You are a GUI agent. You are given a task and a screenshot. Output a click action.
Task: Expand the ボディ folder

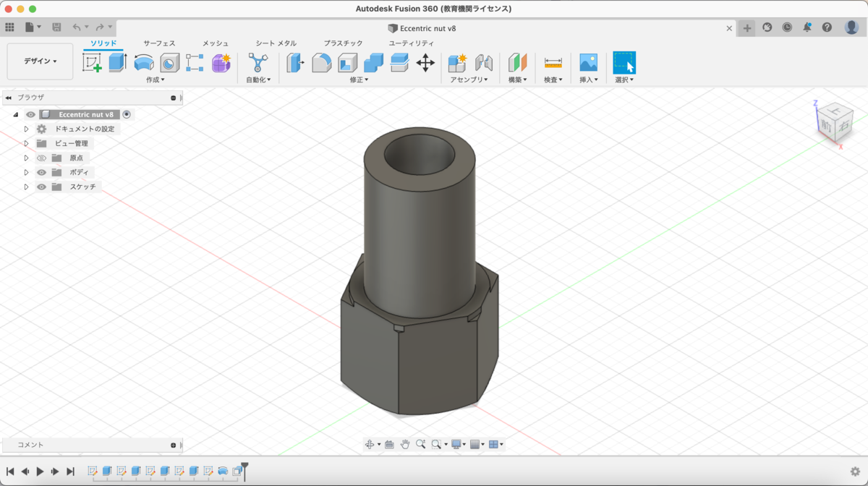click(x=27, y=172)
